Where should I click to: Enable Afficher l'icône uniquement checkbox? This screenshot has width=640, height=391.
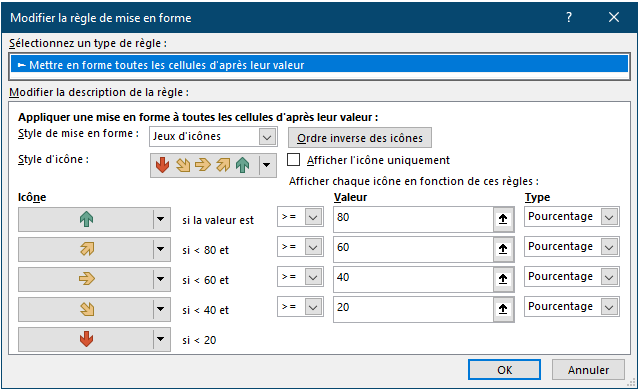293,160
